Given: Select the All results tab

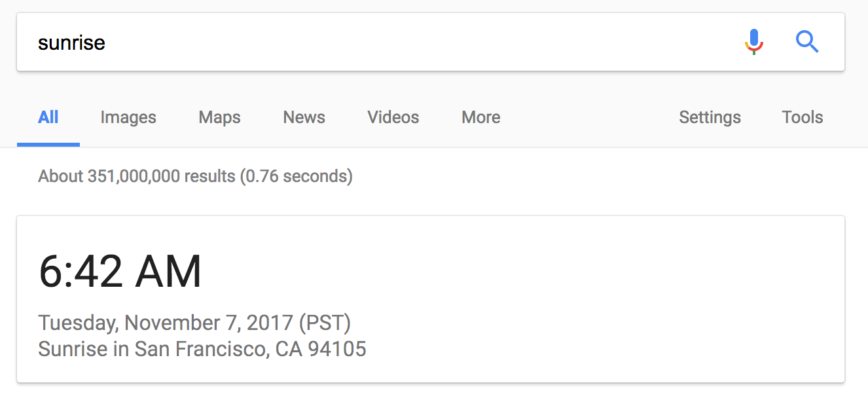Looking at the screenshot, I should coord(48,117).
